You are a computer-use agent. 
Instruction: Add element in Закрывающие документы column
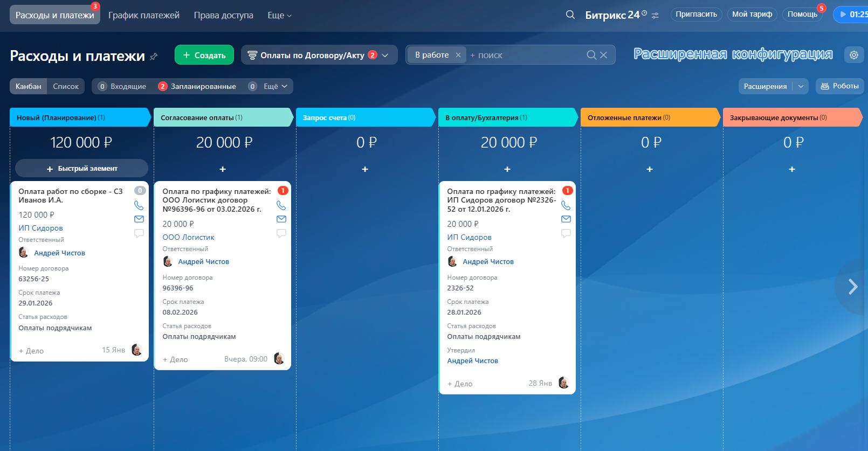(792, 169)
